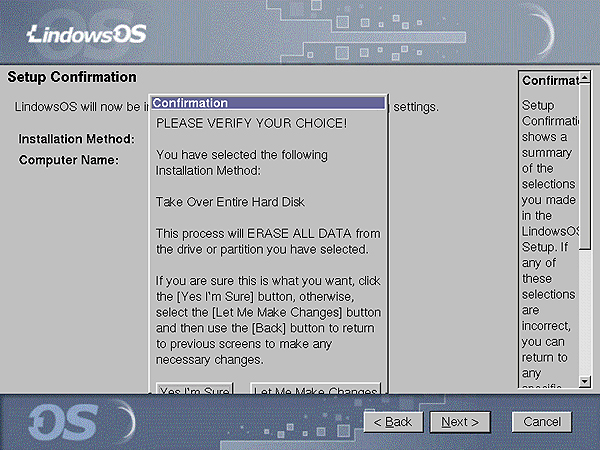600x450 pixels.
Task: Click 'Take Over Entire Hard Disk' text
Action: [x=230, y=202]
